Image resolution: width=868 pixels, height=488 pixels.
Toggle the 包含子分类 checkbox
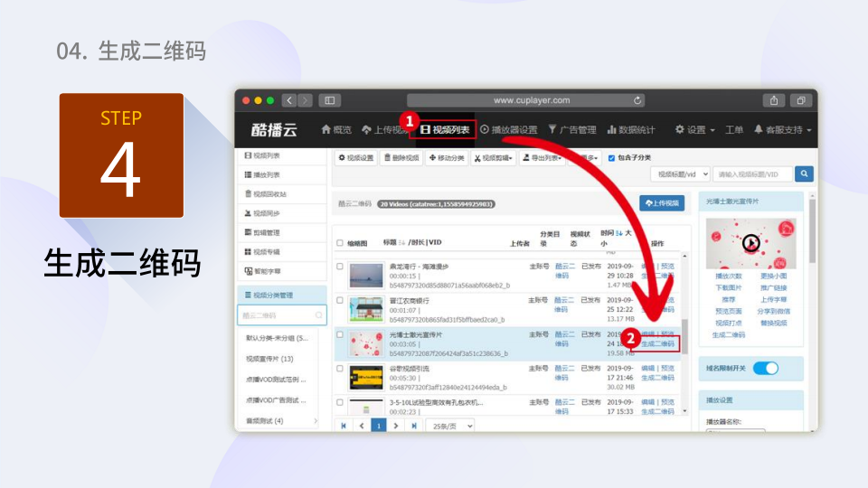click(611, 158)
